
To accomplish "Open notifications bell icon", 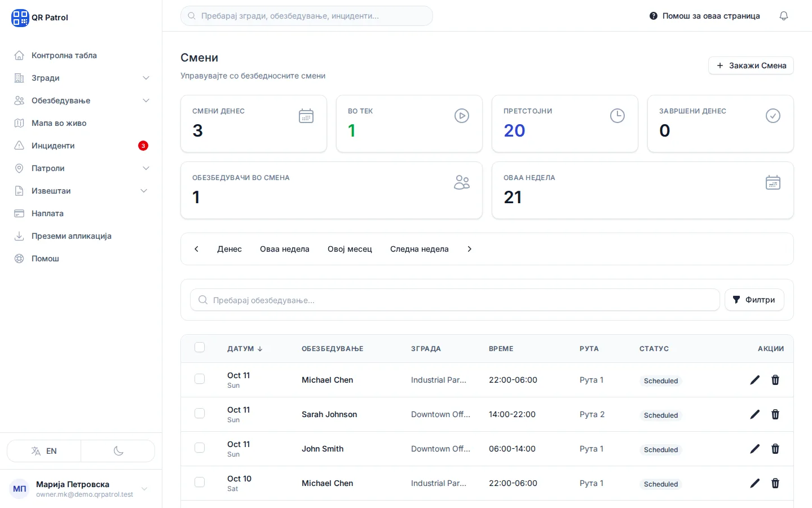I will (x=784, y=16).
